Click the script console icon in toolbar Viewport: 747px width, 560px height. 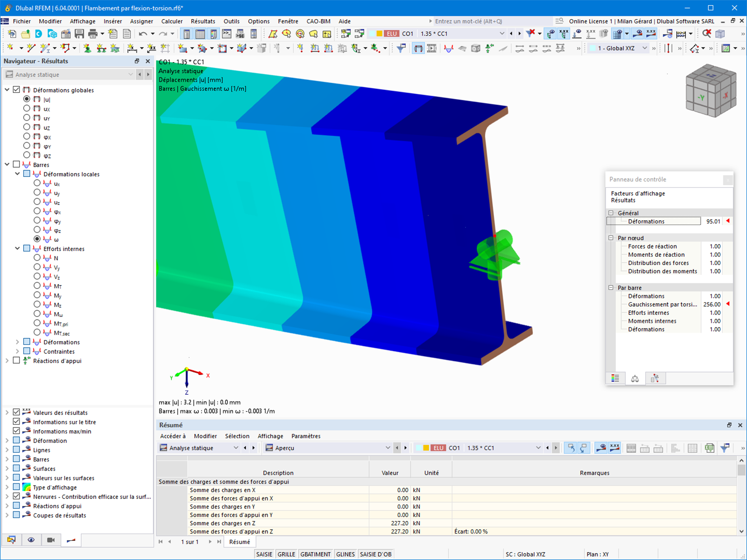[227, 34]
